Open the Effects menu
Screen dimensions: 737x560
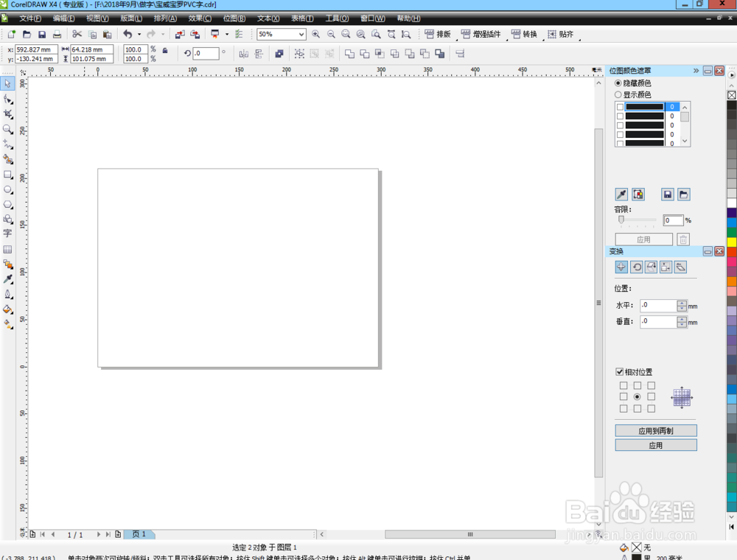[x=200, y=18]
